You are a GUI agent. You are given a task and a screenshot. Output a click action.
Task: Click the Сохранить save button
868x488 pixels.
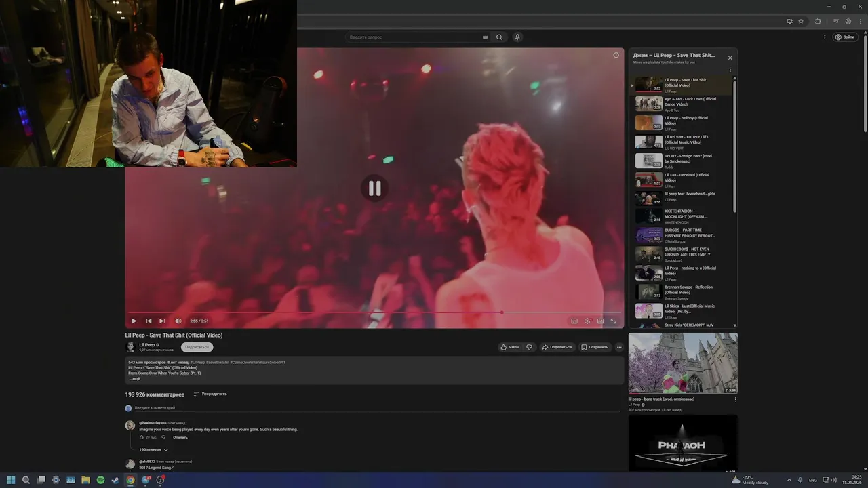[x=595, y=347]
